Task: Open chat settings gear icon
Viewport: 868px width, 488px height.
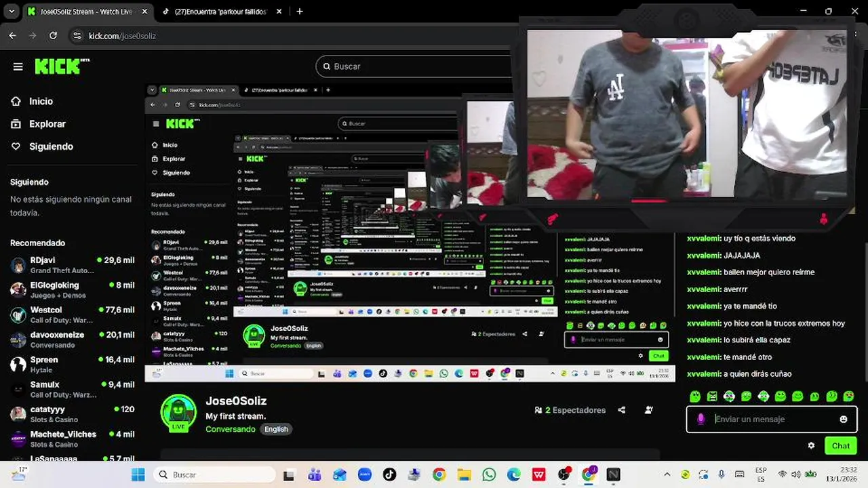Action: (x=811, y=446)
